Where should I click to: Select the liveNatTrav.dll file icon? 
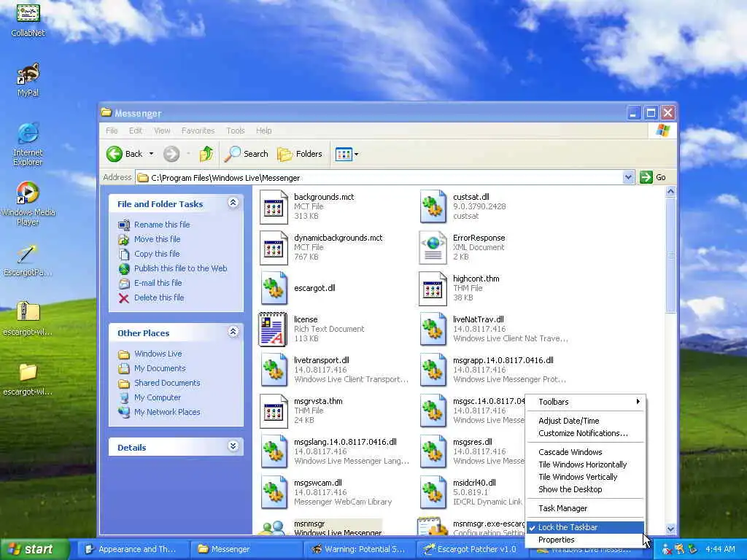click(433, 329)
